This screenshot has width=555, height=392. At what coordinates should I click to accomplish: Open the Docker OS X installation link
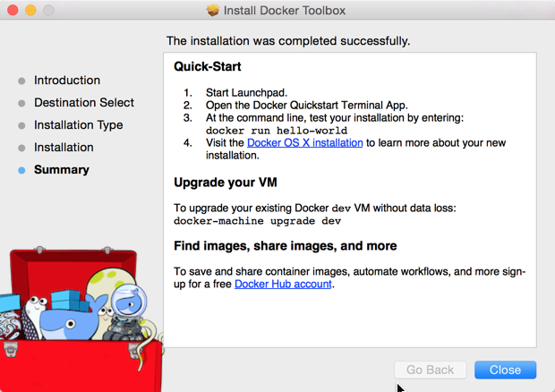[304, 142]
